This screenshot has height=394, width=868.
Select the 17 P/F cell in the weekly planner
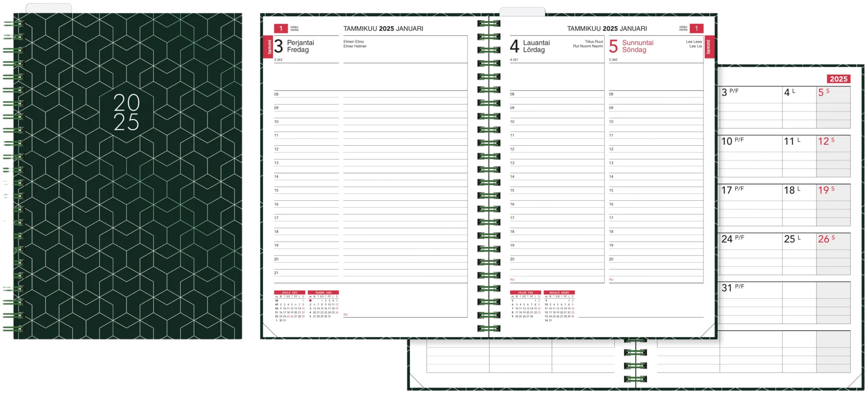750,205
